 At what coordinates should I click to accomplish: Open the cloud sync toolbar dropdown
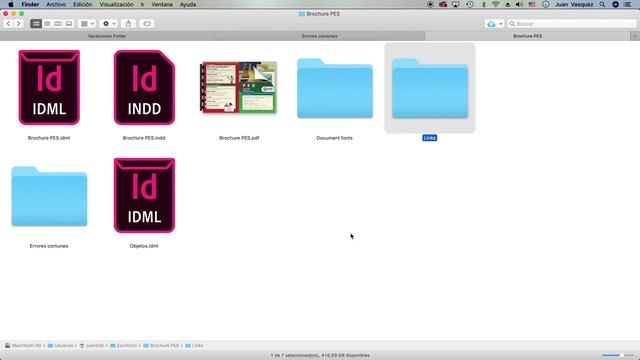coord(494,24)
